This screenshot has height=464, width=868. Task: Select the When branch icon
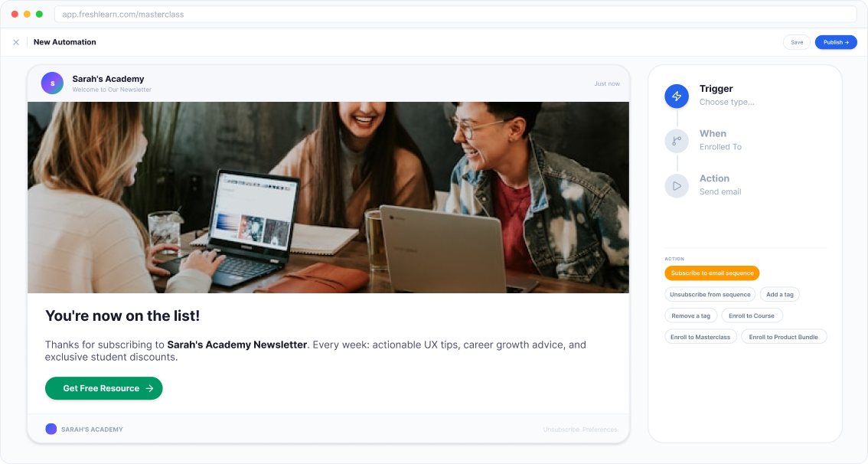pos(677,141)
